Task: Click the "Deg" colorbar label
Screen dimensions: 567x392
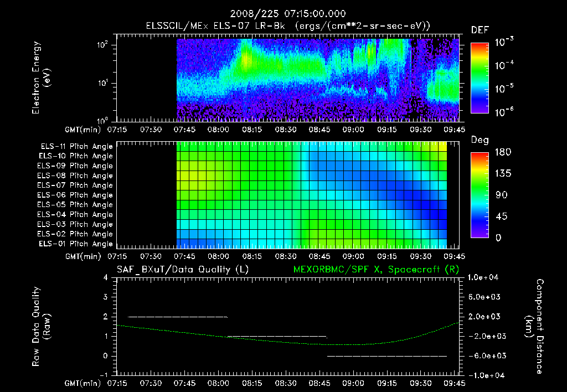Action: (x=480, y=140)
